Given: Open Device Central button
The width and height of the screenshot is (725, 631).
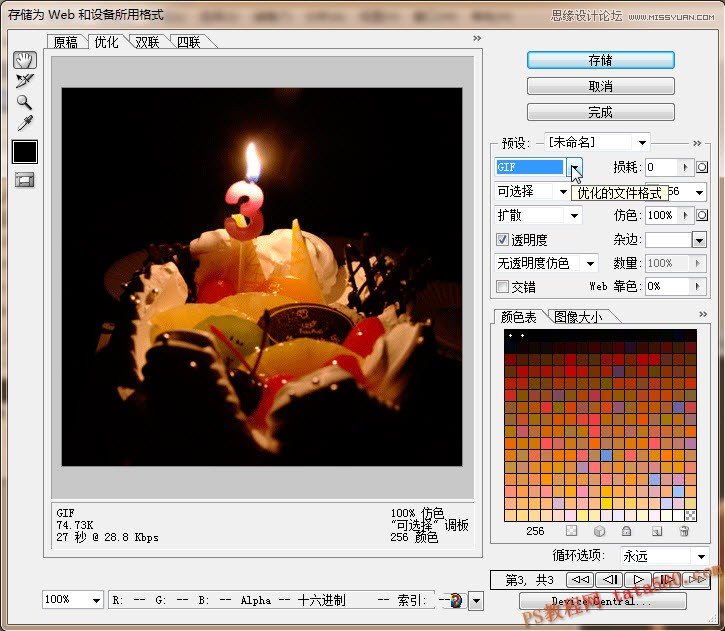Looking at the screenshot, I should click(x=603, y=601).
